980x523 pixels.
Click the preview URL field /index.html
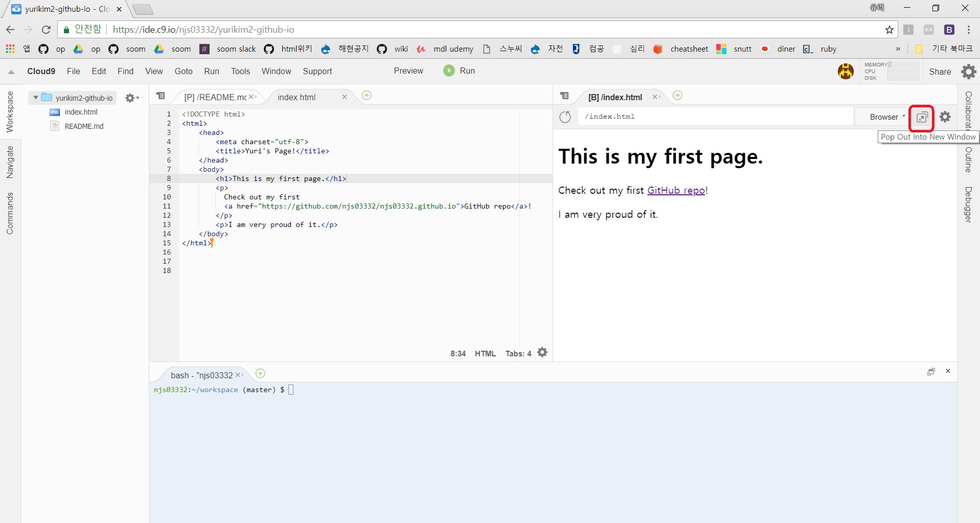pos(716,117)
